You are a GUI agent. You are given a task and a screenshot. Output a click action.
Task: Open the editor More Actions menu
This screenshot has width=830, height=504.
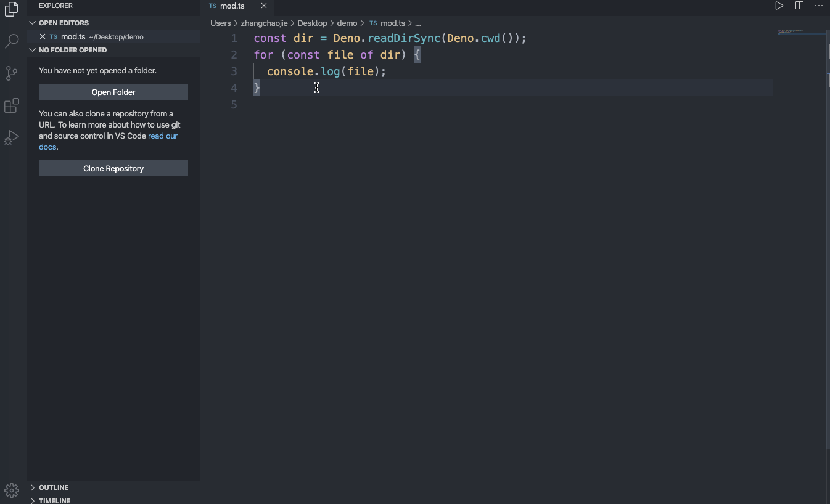819,6
